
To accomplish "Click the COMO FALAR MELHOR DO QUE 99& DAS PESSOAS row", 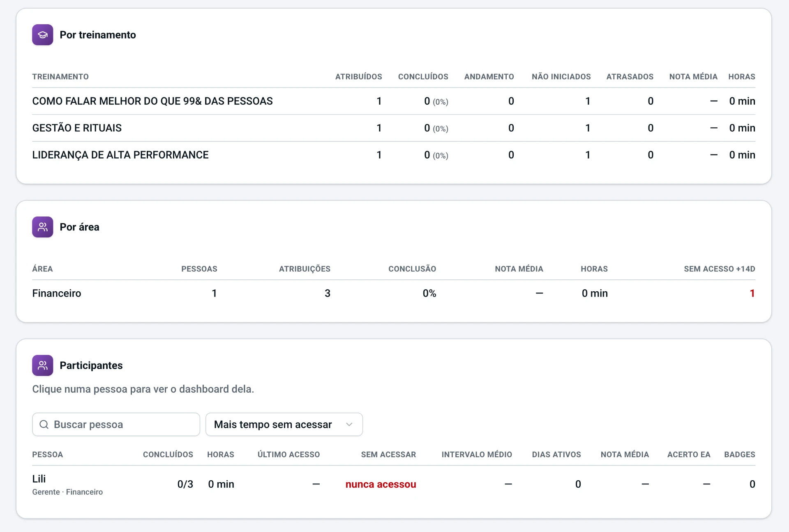I will pyautogui.click(x=394, y=101).
